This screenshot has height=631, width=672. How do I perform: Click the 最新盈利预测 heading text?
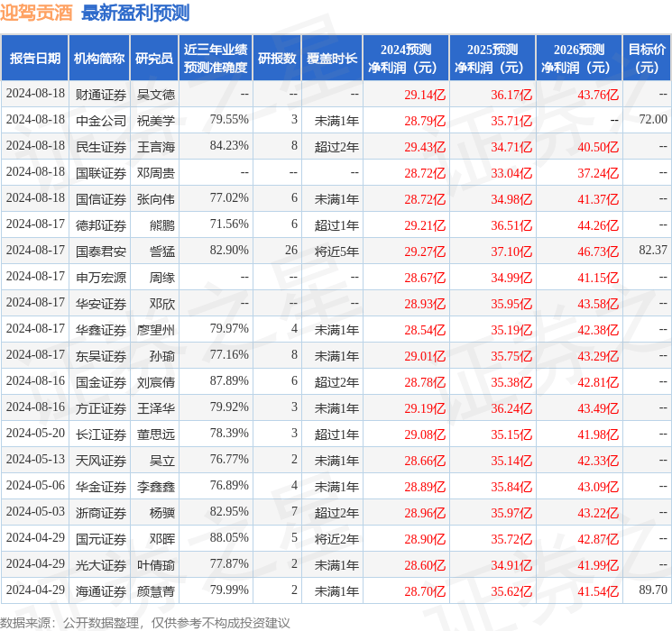pyautogui.click(x=134, y=13)
